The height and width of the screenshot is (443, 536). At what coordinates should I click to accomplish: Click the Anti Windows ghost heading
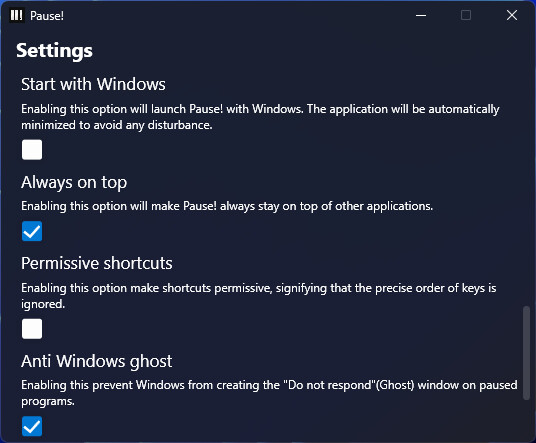click(97, 361)
